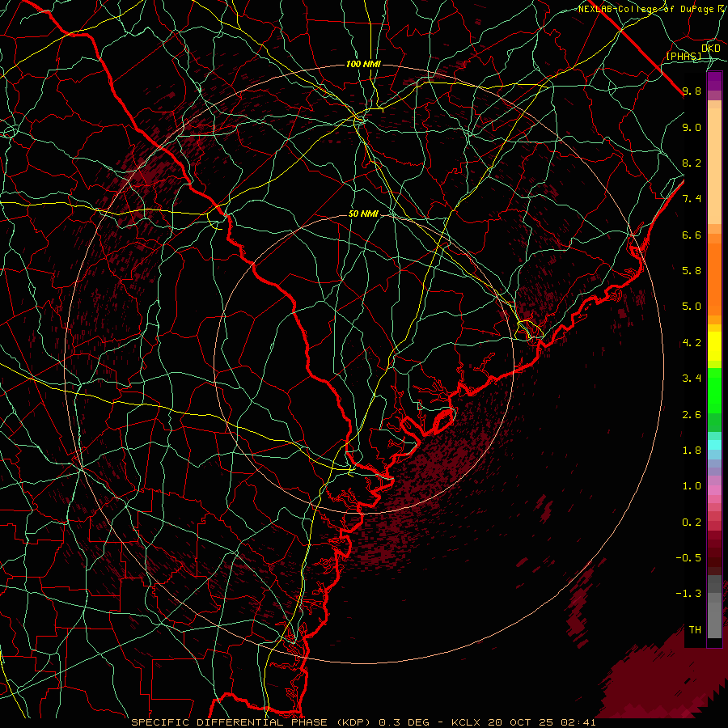Click the 1.8 scale value
Screen dimensions: 728x728
tap(692, 451)
